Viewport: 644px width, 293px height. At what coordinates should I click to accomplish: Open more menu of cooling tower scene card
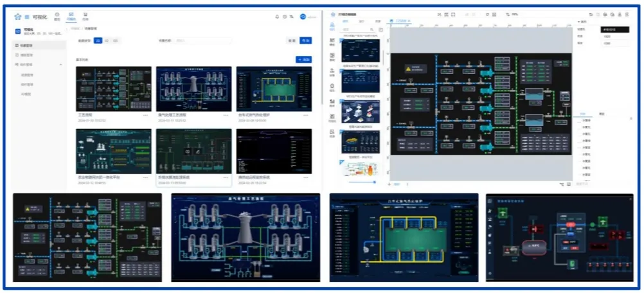(226, 115)
